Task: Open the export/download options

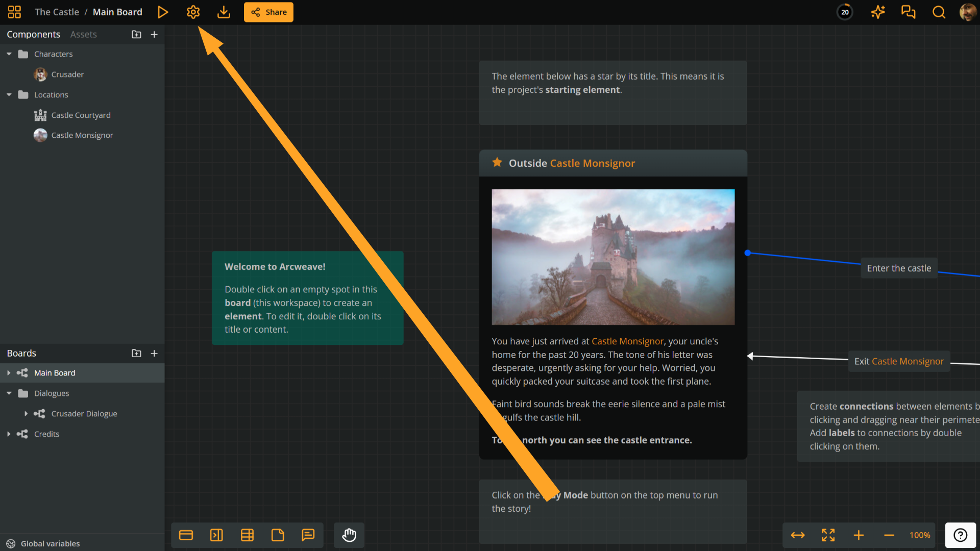Action: (x=224, y=12)
